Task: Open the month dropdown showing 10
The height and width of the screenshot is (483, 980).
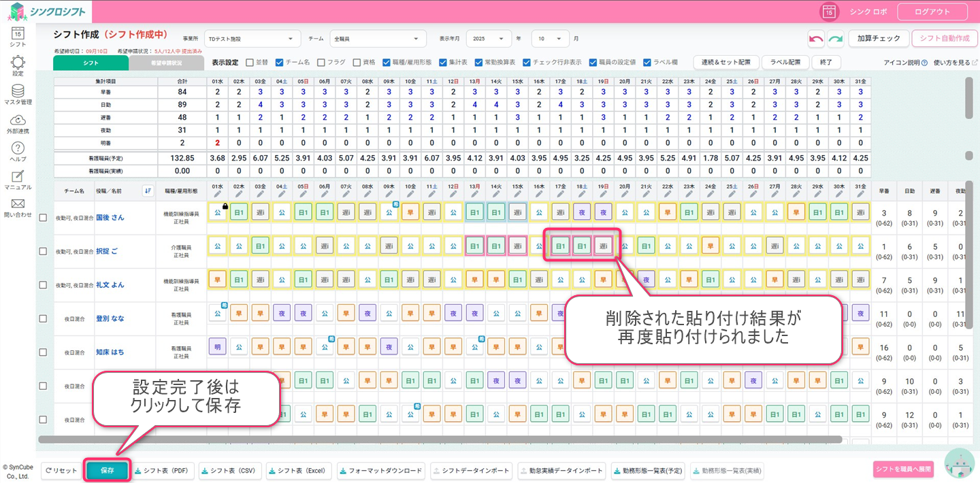Action: 551,39
